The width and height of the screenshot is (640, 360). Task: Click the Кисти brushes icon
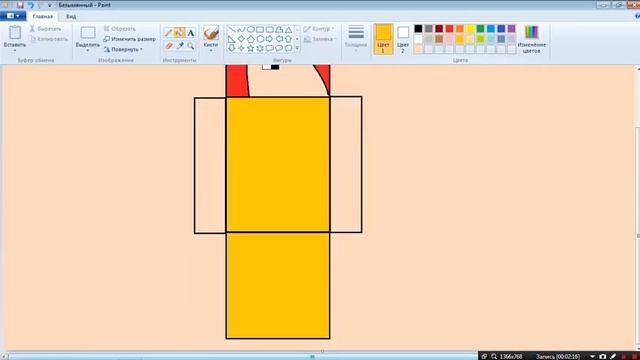[211, 33]
